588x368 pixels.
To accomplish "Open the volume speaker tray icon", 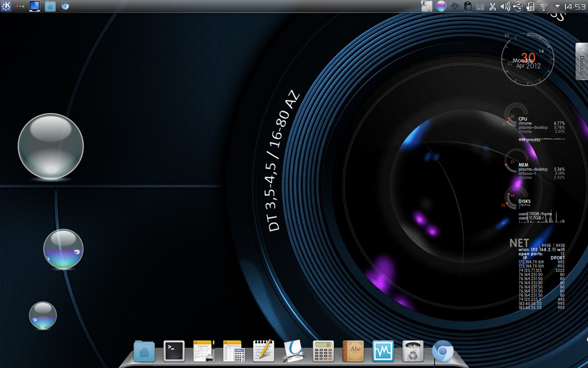I will pos(505,6).
